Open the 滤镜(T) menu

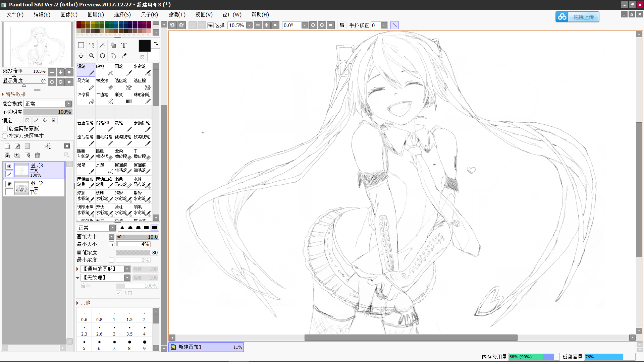click(x=176, y=15)
